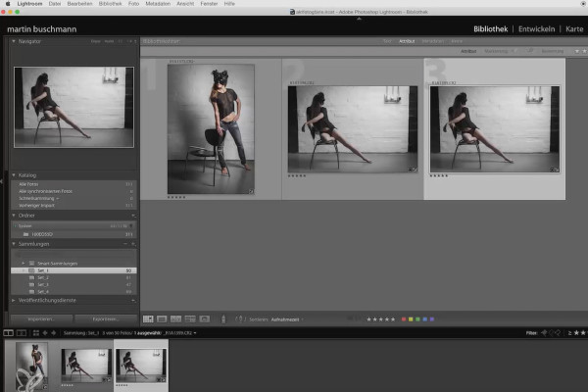Select second grid photo of seated model
The image size is (588, 392).
(353, 129)
